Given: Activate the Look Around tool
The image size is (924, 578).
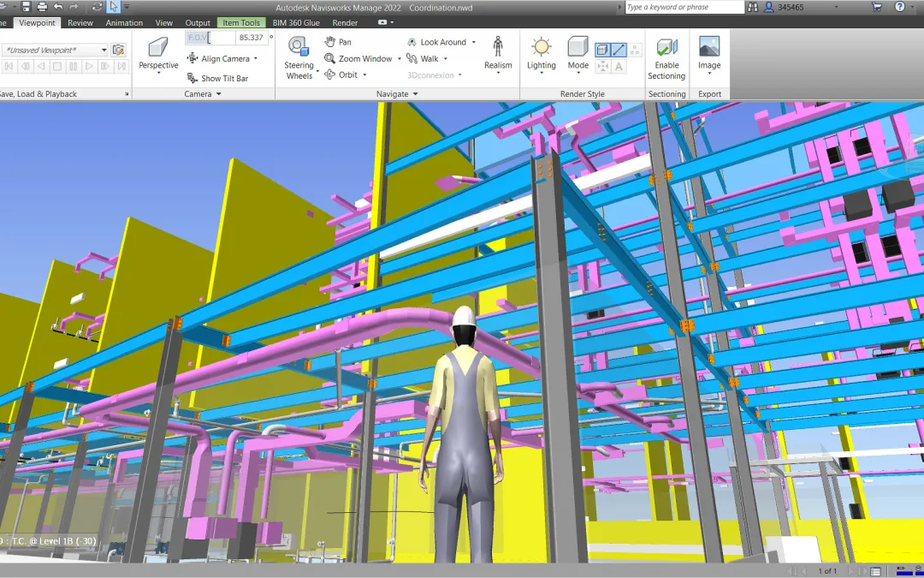Looking at the screenshot, I should [436, 42].
